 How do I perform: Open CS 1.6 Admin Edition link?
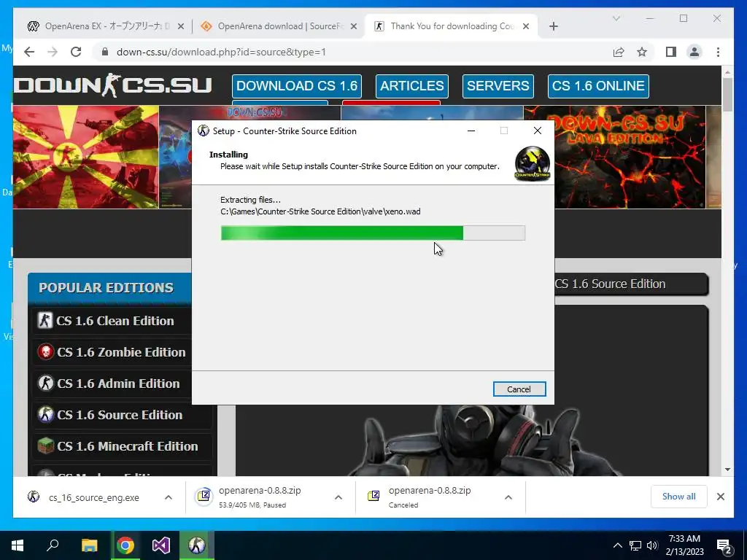point(118,384)
